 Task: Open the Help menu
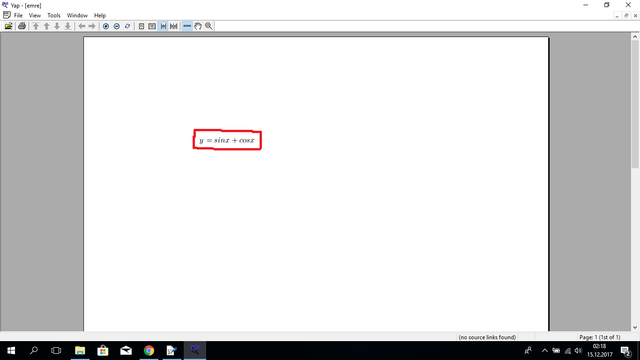coord(100,16)
